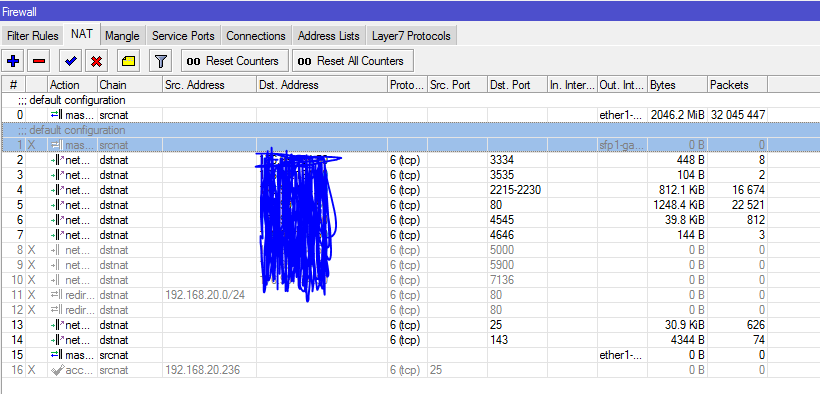Select rule with Dst. Port 143
820x394 pixels.
coord(384,340)
